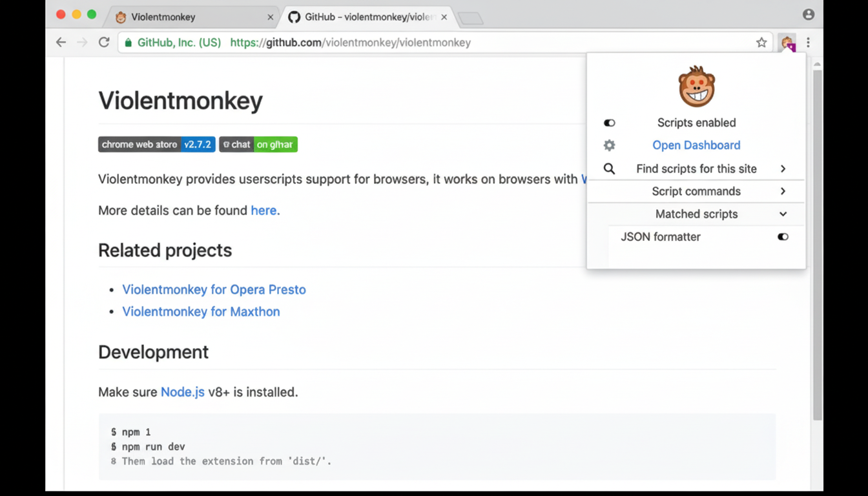Disable the JSON formatter script
This screenshot has height=496, width=868.
pos(783,237)
